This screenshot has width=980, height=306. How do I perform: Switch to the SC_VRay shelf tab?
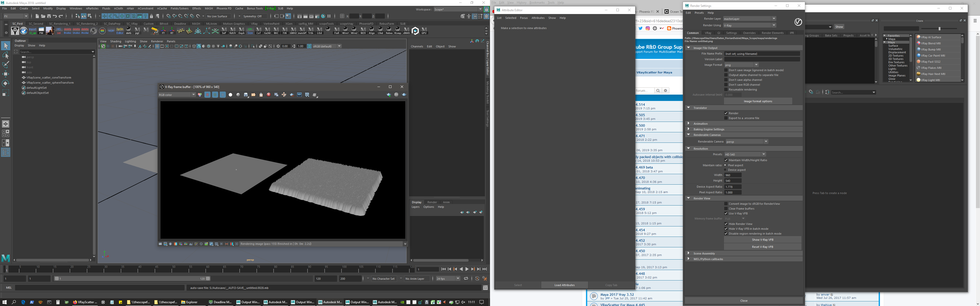132,23
